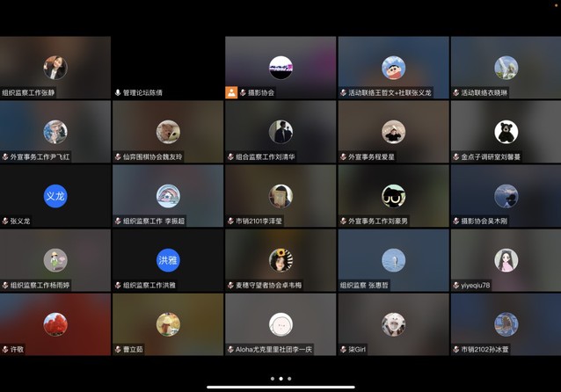
Task: Click the microphone icon next to 管理论坛陈倩
Action: coord(118,92)
